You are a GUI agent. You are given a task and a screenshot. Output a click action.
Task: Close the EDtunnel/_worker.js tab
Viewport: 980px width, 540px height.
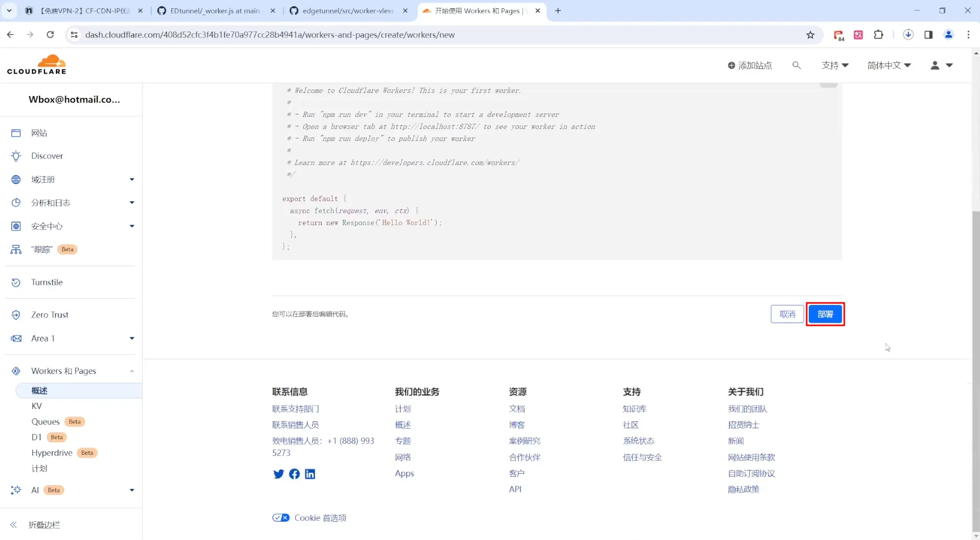273,11
